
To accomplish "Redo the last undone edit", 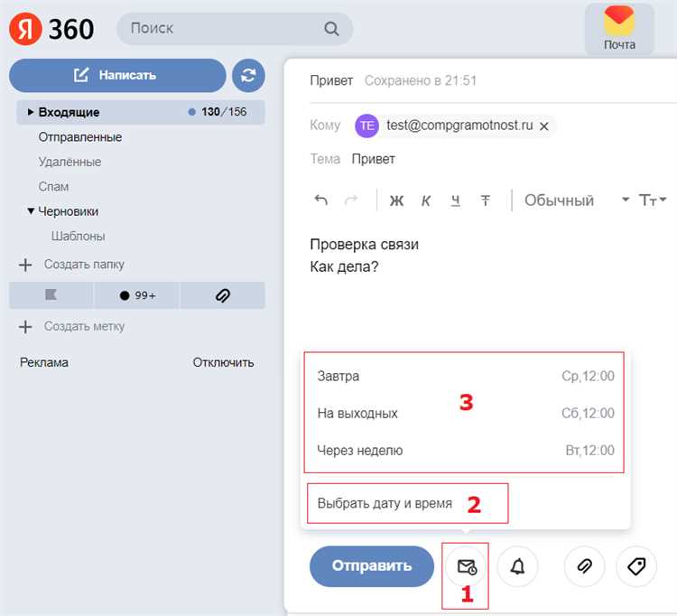I will [x=351, y=200].
